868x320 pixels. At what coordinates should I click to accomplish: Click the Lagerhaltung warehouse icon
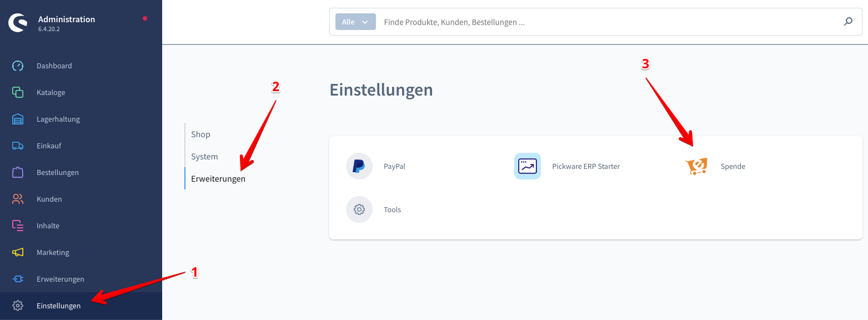coord(18,119)
